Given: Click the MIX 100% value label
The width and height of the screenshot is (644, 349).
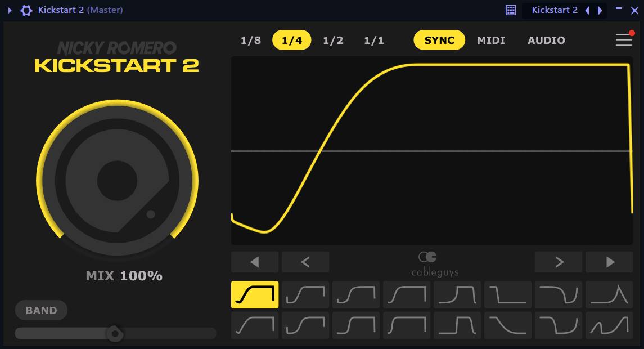Looking at the screenshot, I should click(124, 275).
